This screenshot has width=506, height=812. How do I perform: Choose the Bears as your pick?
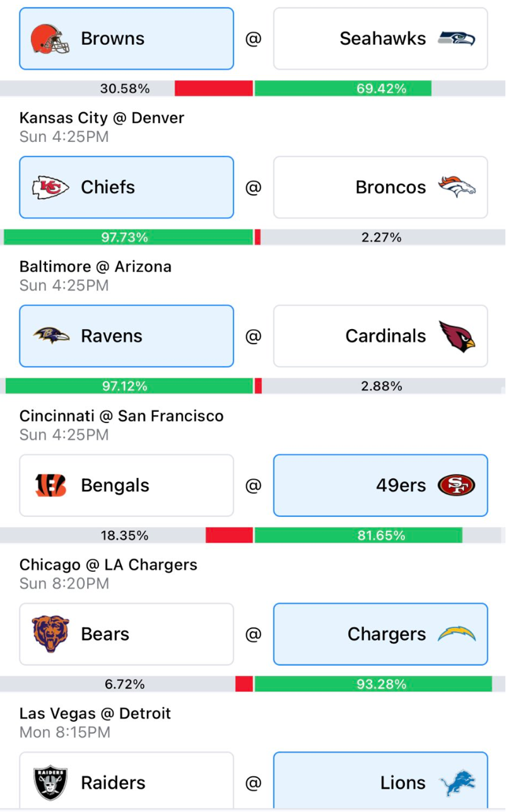[126, 634]
